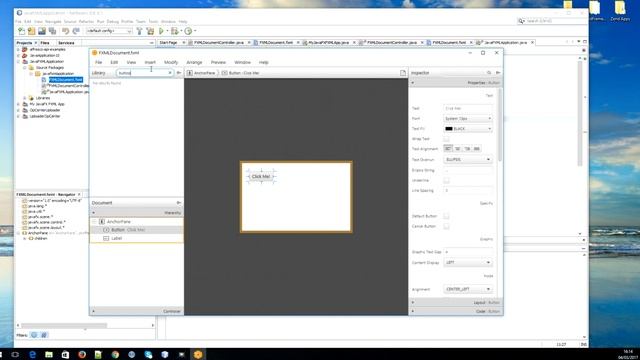Click Text property input field
Viewport: 640px width, 360px height.
coord(468,108)
